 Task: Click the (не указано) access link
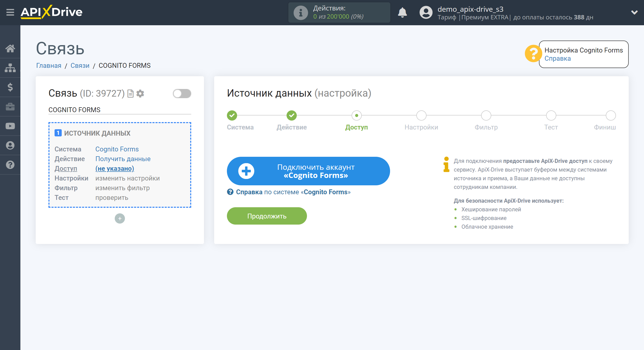(x=115, y=168)
